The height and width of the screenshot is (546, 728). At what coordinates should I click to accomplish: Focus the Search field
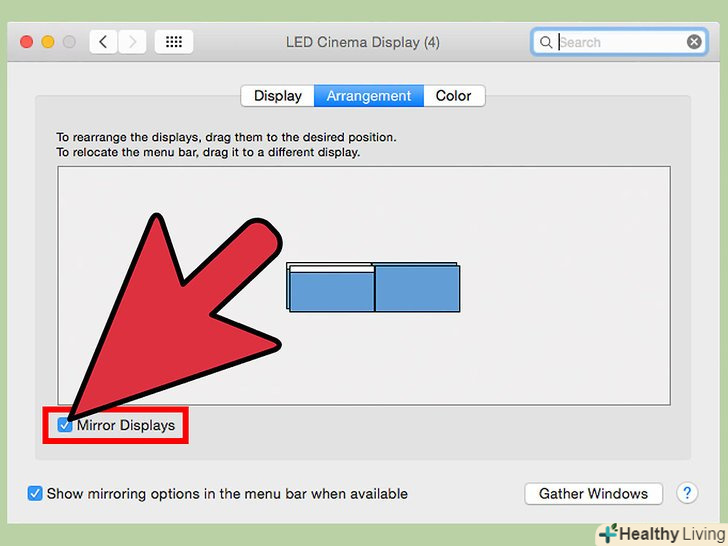pyautogui.click(x=619, y=42)
